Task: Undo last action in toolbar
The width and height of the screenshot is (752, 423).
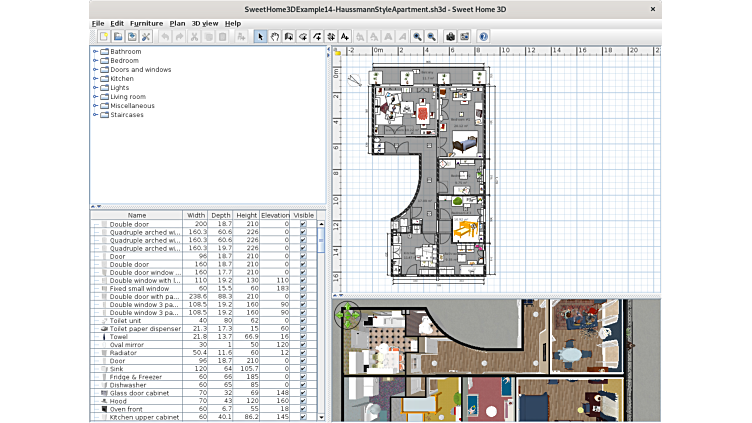Action: click(x=165, y=36)
